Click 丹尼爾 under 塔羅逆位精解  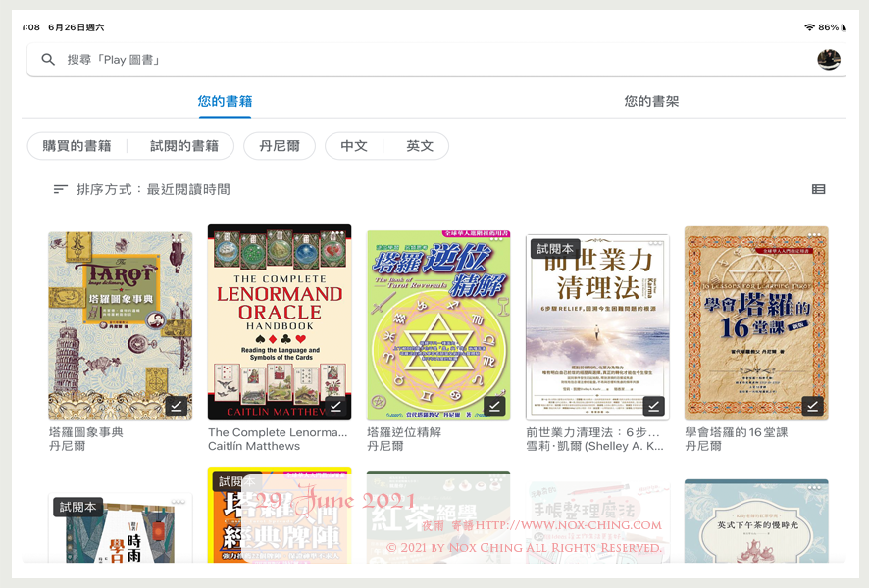[x=385, y=446]
